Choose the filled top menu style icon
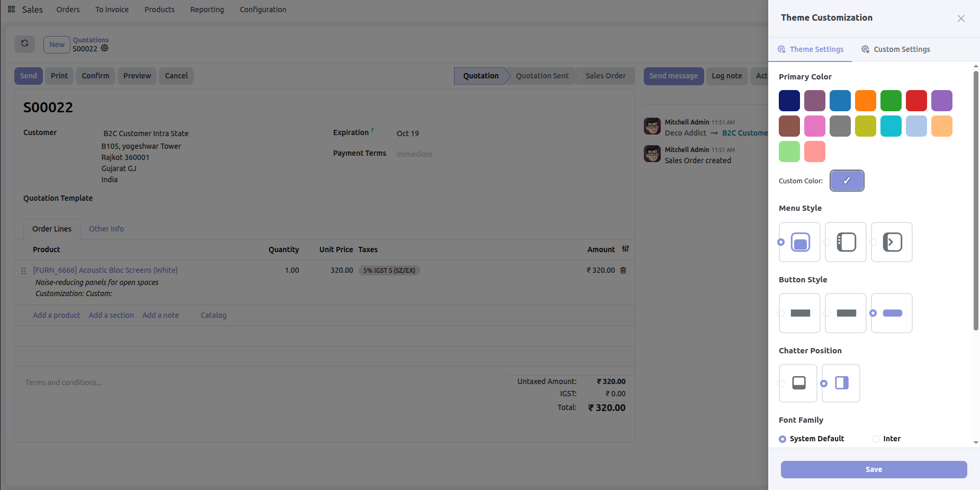Image resolution: width=980 pixels, height=490 pixels. tap(801, 242)
